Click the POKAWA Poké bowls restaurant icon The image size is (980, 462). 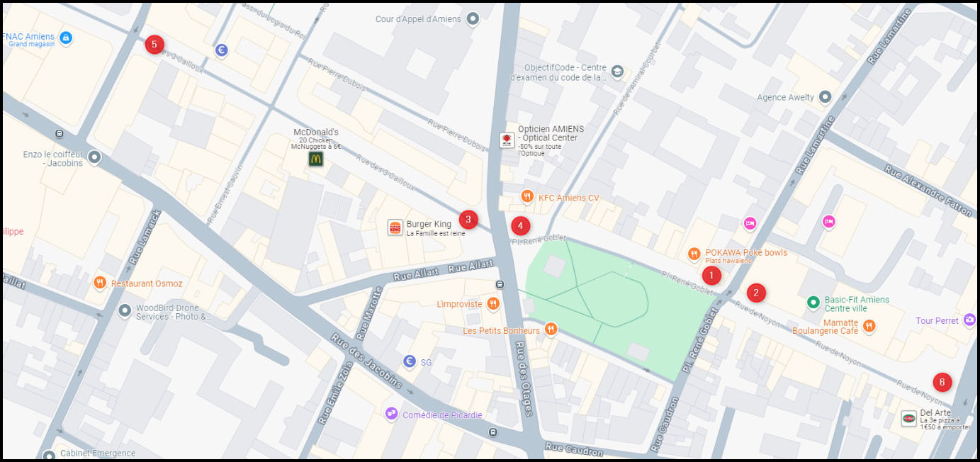point(694,254)
